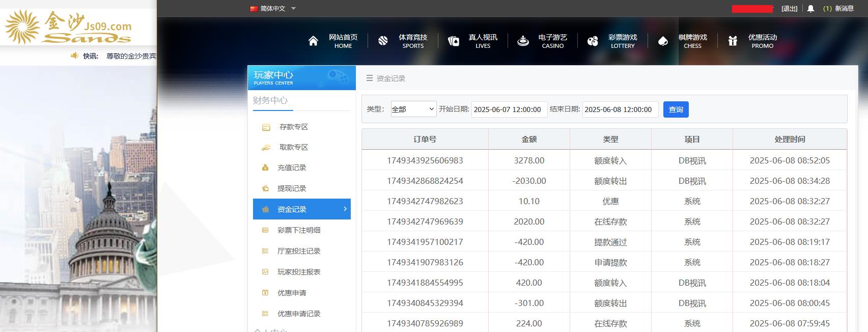Click the playing cards icon for 真人视讯

(x=453, y=41)
